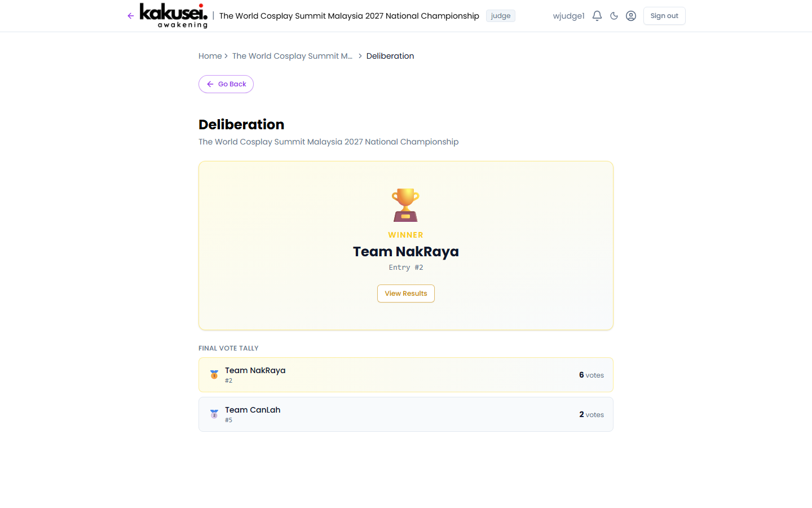Select the Team CanLah tally row
Viewport: 812px width, 508px height.
(x=405, y=414)
